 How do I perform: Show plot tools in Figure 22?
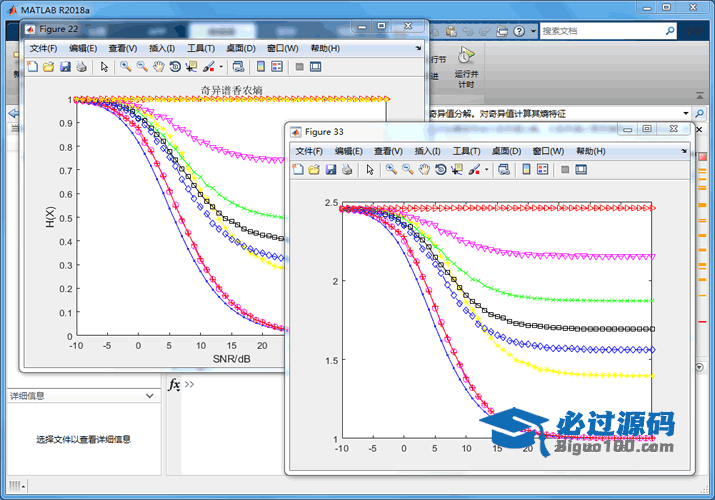point(316,67)
